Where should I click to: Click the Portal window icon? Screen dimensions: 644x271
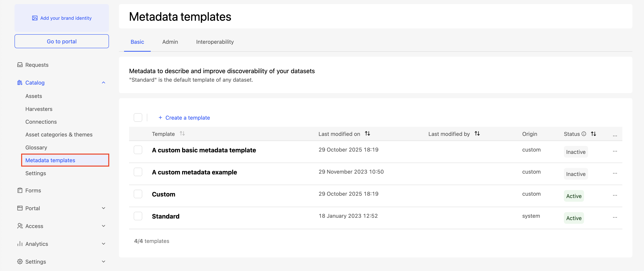[20, 208]
